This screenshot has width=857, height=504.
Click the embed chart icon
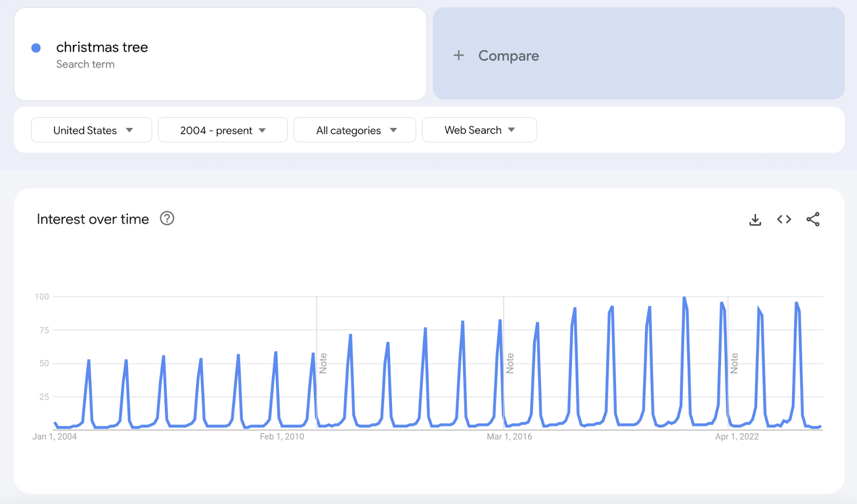(x=783, y=219)
